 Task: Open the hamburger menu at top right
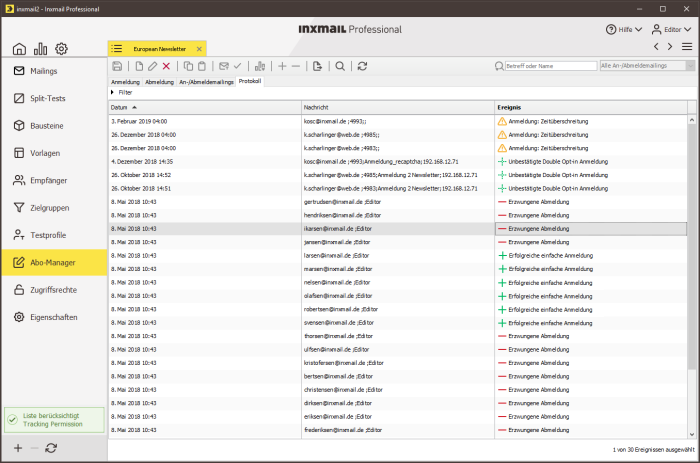(687, 46)
